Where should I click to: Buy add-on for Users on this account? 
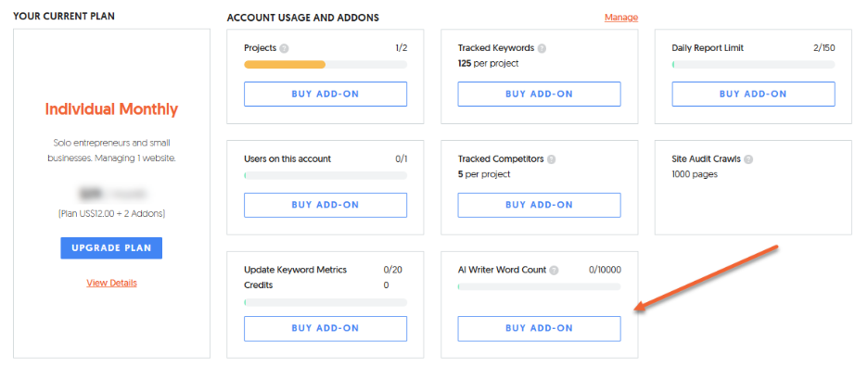325,205
